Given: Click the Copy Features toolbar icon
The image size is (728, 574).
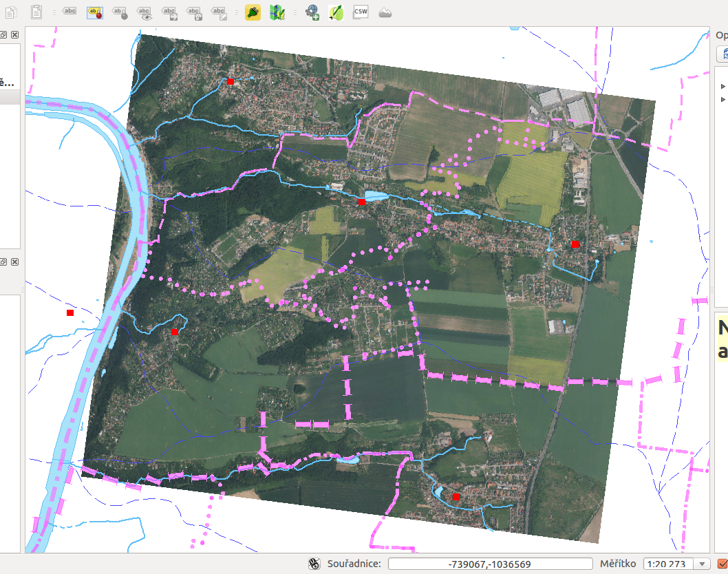Looking at the screenshot, I should point(11,12).
